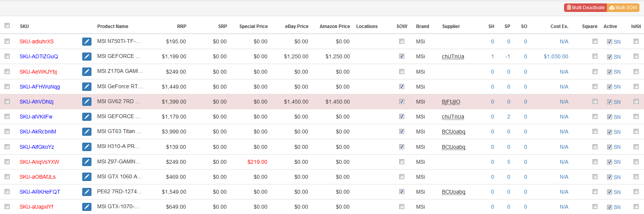Open edit icon for SKU-ADTiZGuQ row
The width and height of the screenshot is (644, 214).
[87, 57]
